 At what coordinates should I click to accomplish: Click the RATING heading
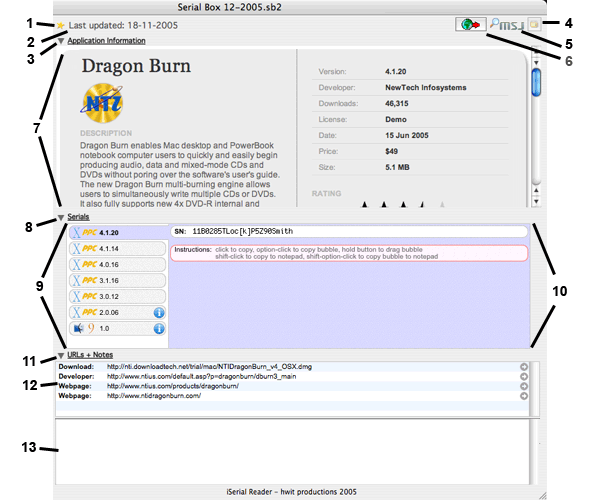(x=326, y=194)
